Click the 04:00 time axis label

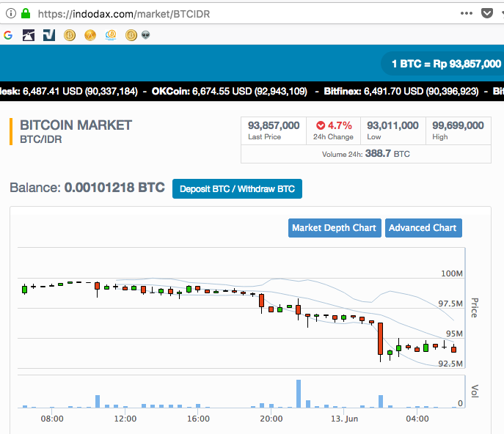[x=417, y=419]
